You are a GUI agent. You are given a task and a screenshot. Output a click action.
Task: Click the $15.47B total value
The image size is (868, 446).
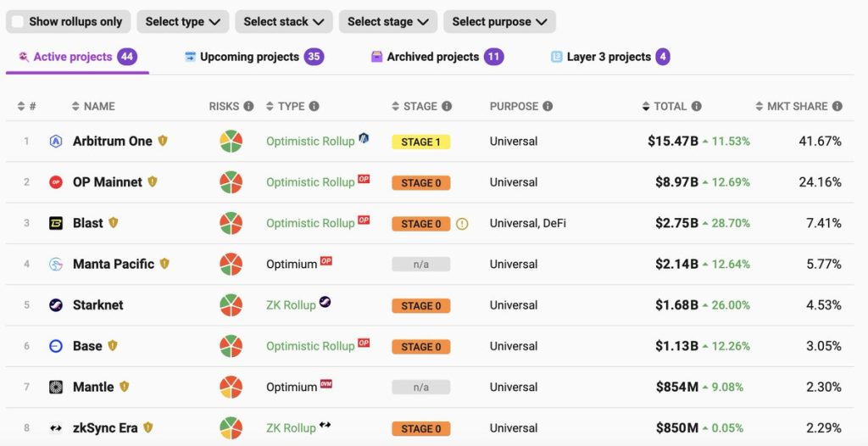point(672,142)
